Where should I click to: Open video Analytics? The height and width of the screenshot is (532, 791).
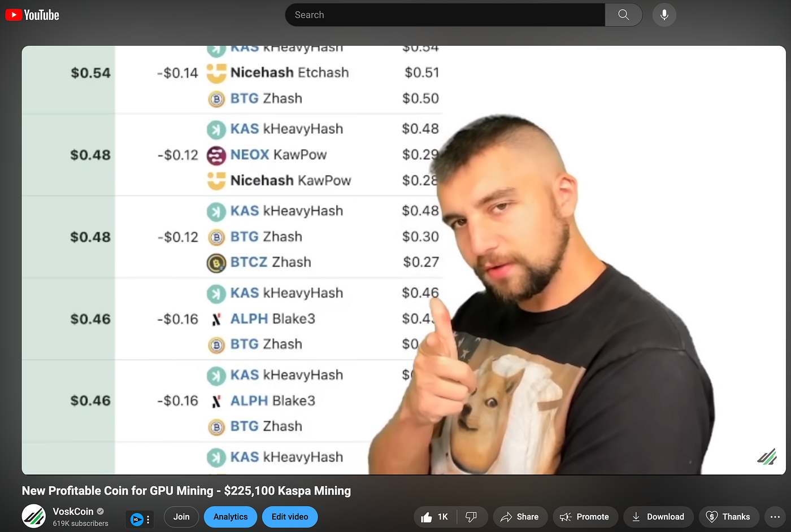point(231,517)
